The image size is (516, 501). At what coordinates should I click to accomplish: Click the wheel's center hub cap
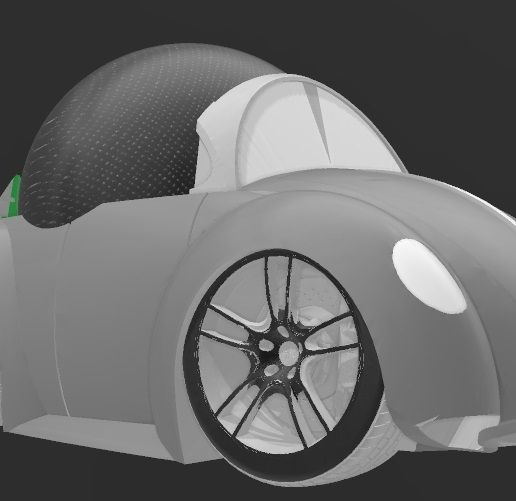tap(288, 352)
